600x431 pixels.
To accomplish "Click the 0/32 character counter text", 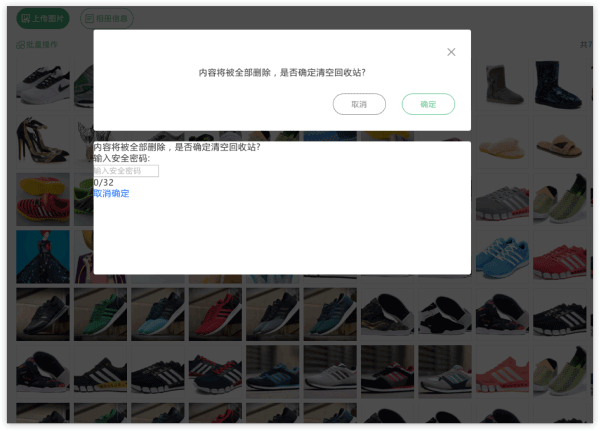I will coord(103,183).
